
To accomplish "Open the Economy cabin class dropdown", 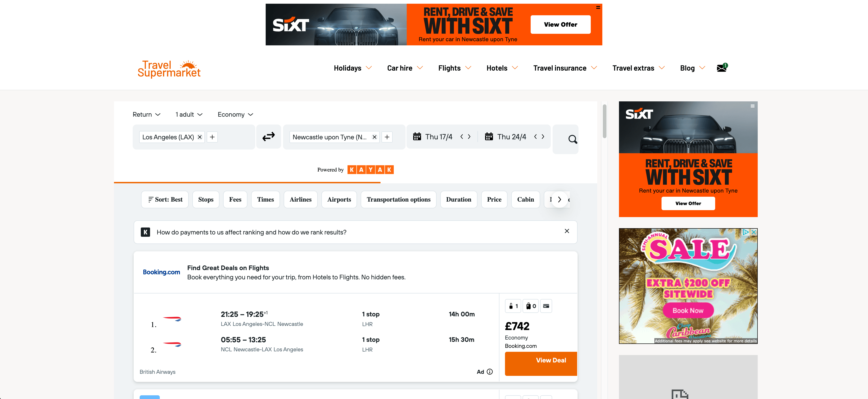I will (235, 114).
